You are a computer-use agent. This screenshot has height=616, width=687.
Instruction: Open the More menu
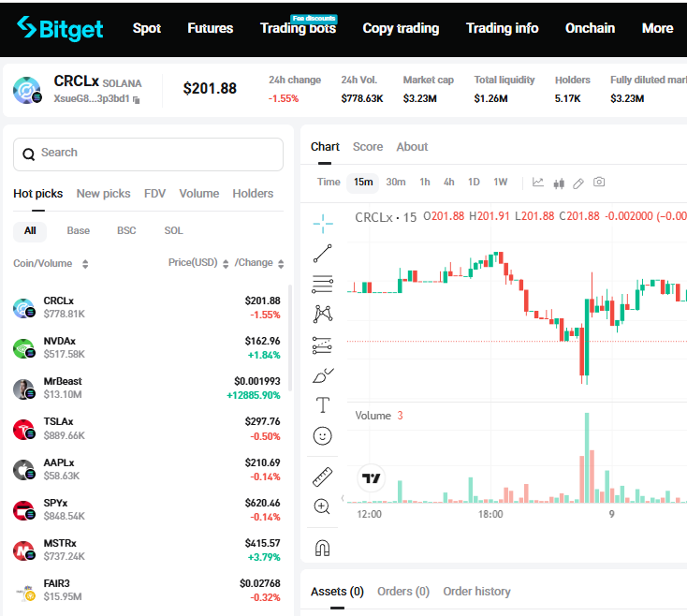(x=657, y=28)
